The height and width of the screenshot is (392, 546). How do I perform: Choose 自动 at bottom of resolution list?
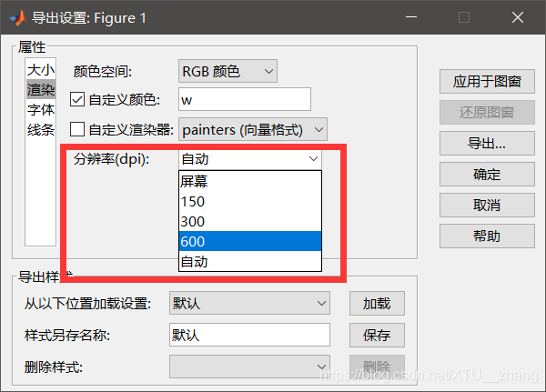250,261
